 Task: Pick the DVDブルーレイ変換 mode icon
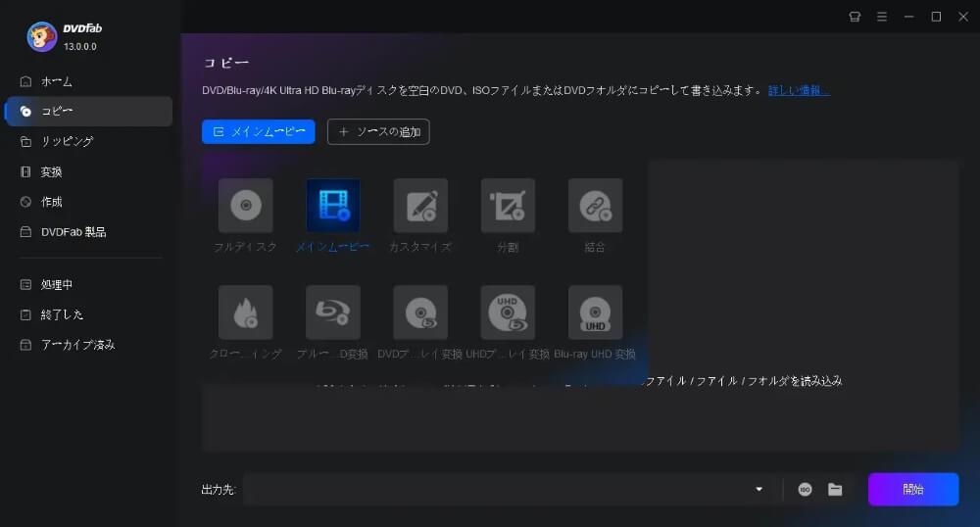[x=420, y=312]
